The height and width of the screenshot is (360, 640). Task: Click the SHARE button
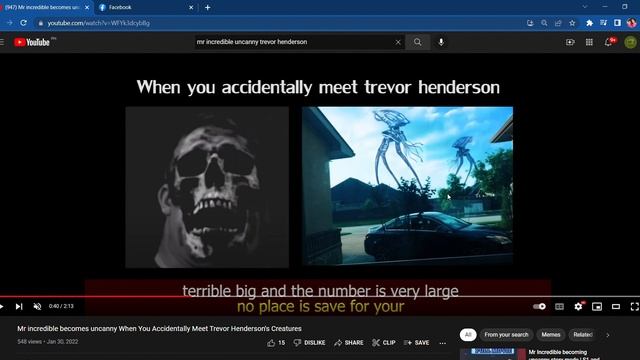click(x=349, y=343)
